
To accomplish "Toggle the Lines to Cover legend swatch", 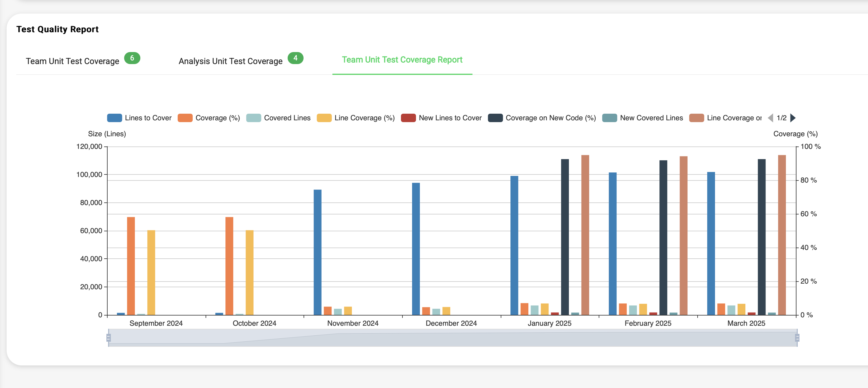I will [114, 118].
